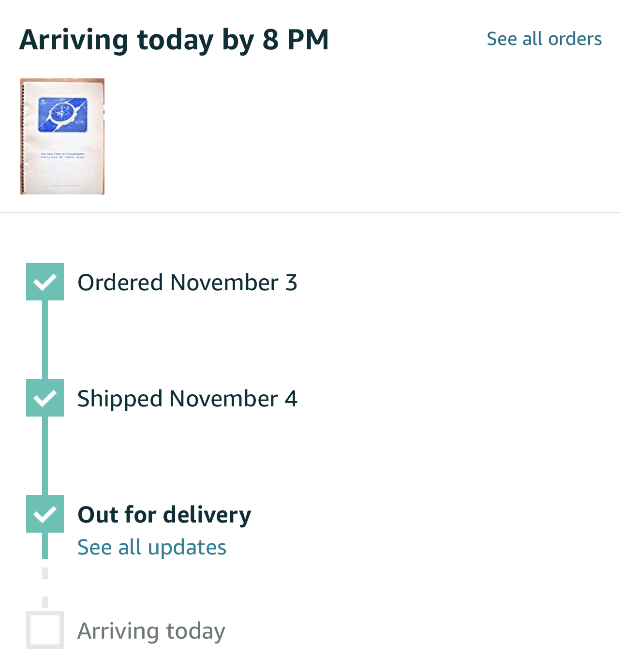
Task: Click the Ordered November 3 checkmark icon
Action: pyautogui.click(x=45, y=282)
